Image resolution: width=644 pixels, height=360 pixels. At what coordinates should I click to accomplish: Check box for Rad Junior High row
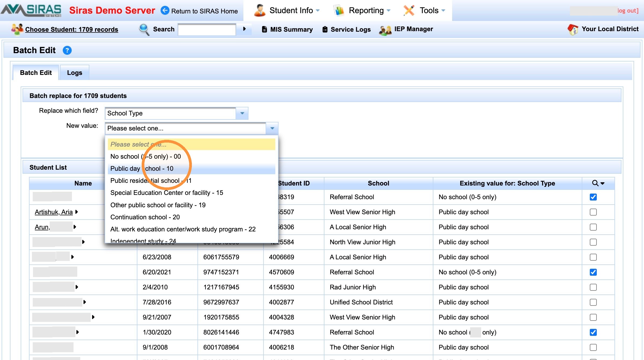pyautogui.click(x=593, y=287)
